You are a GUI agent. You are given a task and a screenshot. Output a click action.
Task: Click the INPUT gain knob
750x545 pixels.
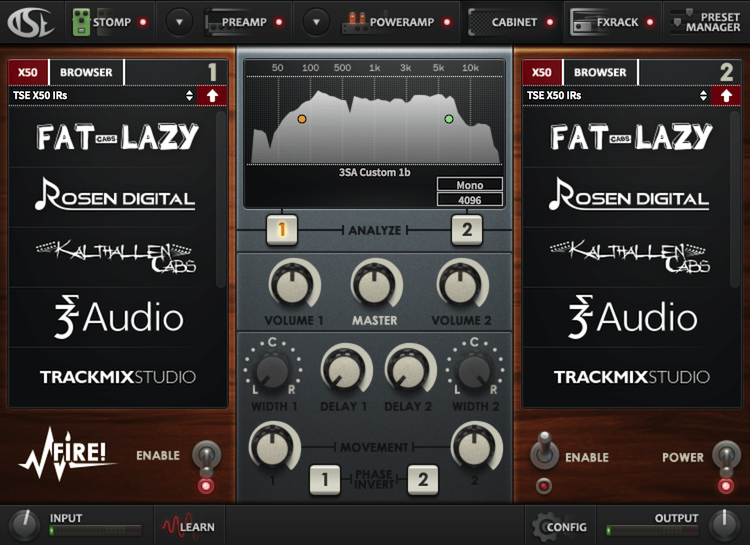pos(24,525)
